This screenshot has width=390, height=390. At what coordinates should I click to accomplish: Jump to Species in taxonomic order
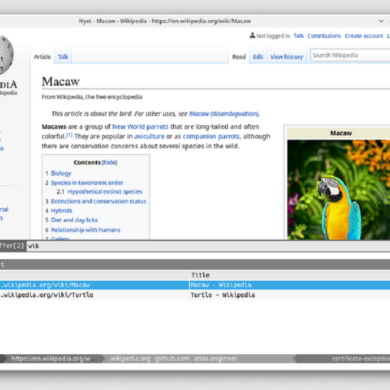tap(87, 183)
